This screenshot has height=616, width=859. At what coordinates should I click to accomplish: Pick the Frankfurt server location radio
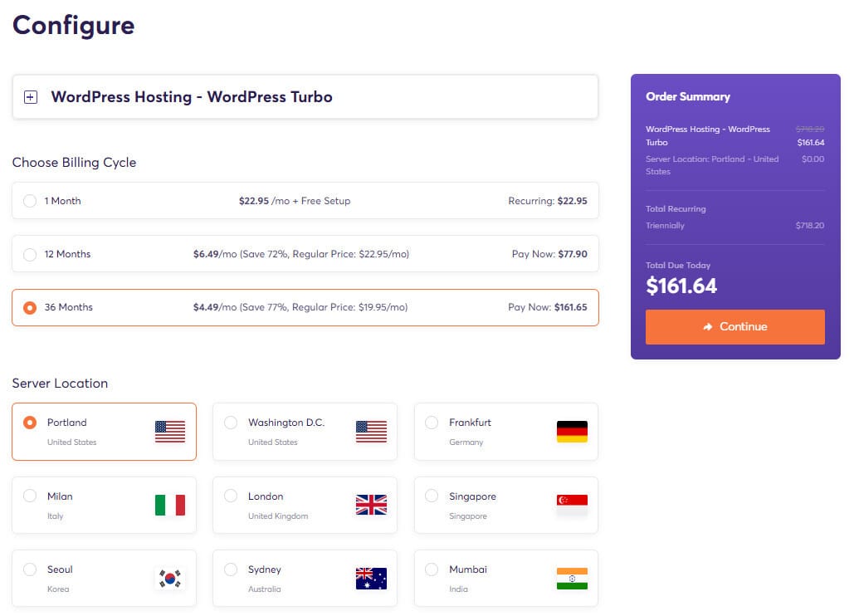(432, 423)
